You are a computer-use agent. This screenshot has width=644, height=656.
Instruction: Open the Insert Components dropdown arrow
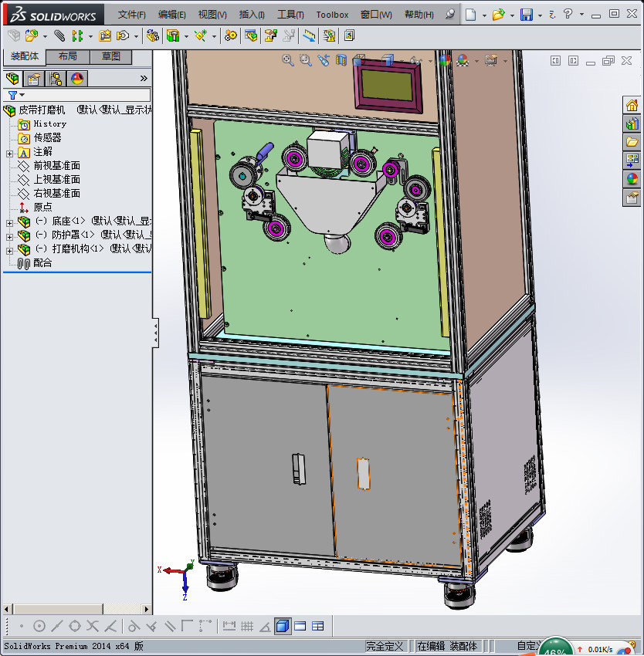45,37
